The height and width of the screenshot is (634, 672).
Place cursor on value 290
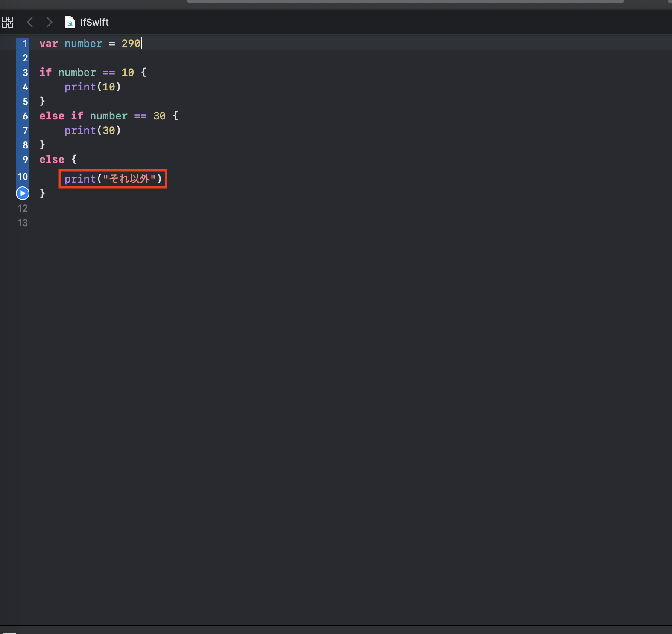[131, 44]
